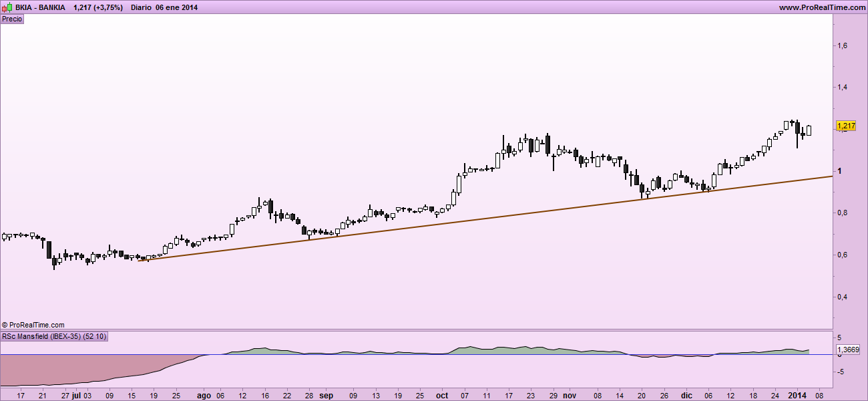Image resolution: width=868 pixels, height=401 pixels.
Task: Click the jul month label on time axis
Action: pos(77,395)
